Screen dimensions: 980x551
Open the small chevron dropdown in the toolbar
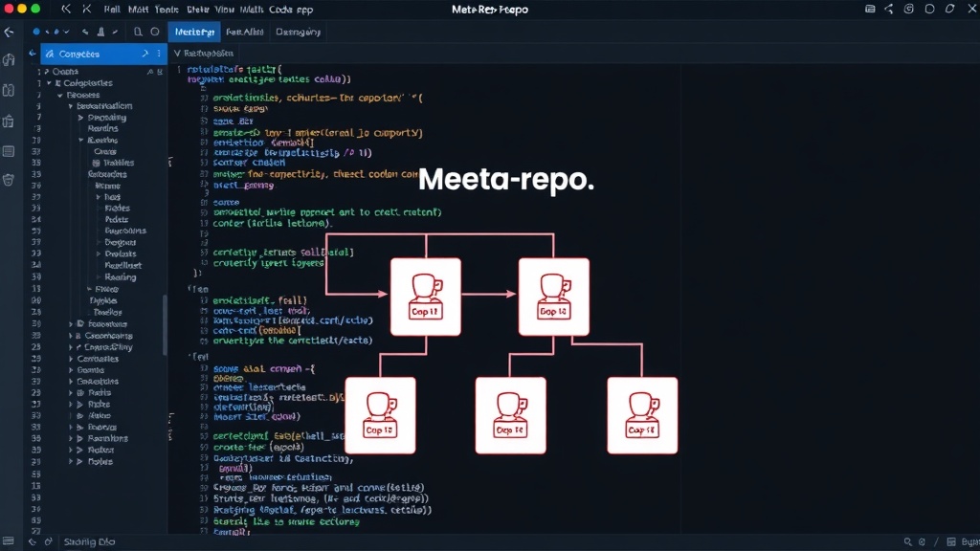pos(66,32)
